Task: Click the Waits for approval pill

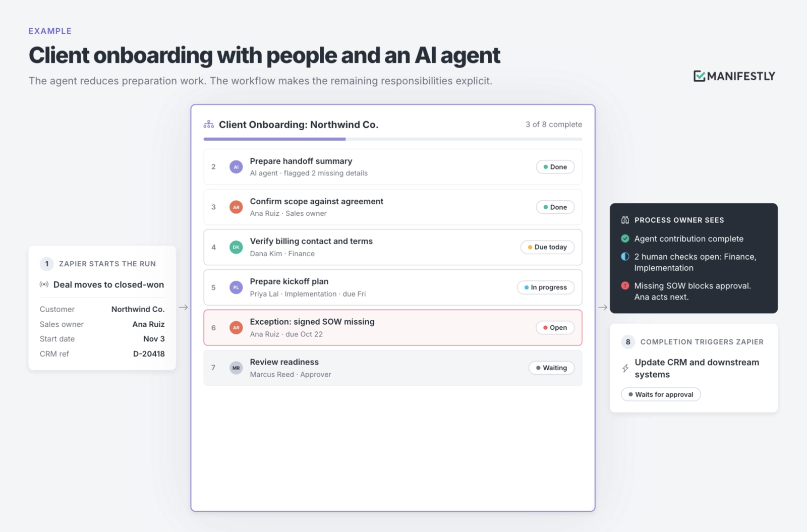Action: 661,394
